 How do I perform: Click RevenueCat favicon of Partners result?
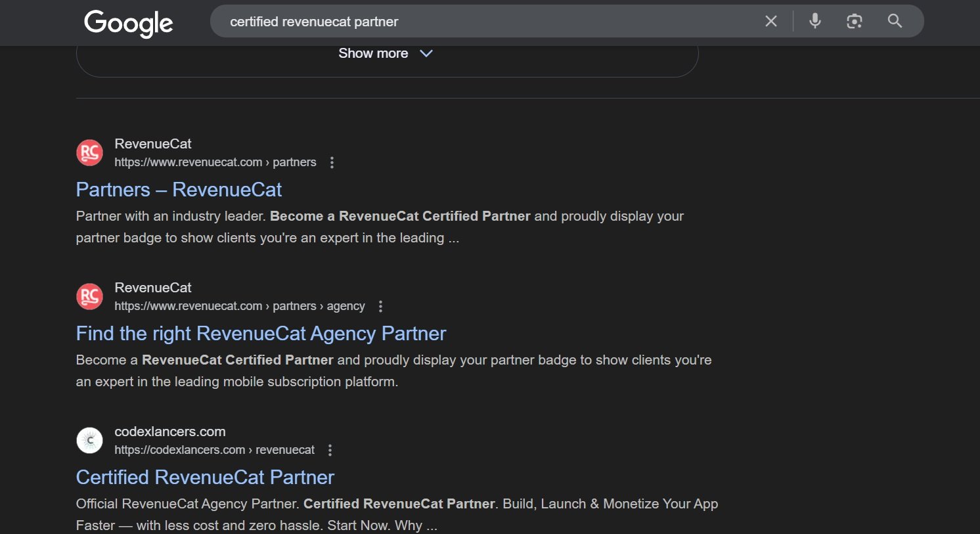click(x=89, y=153)
